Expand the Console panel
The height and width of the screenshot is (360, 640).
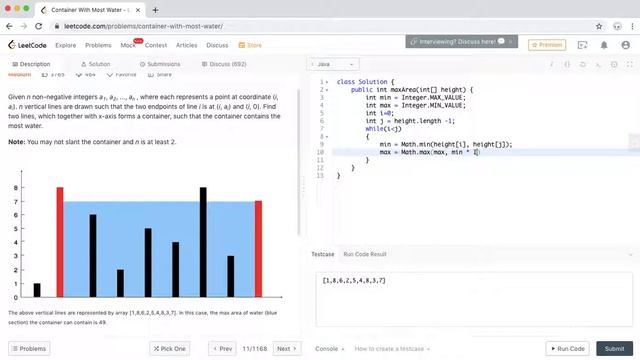coord(329,349)
